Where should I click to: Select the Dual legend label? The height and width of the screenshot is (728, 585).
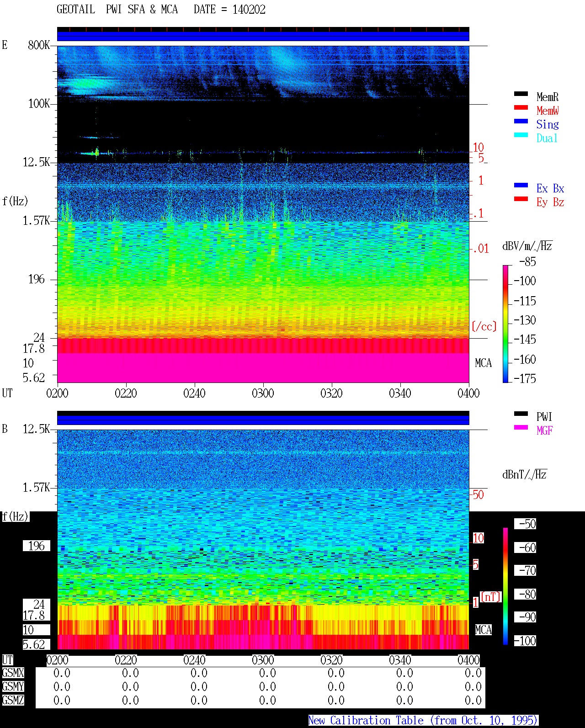547,138
